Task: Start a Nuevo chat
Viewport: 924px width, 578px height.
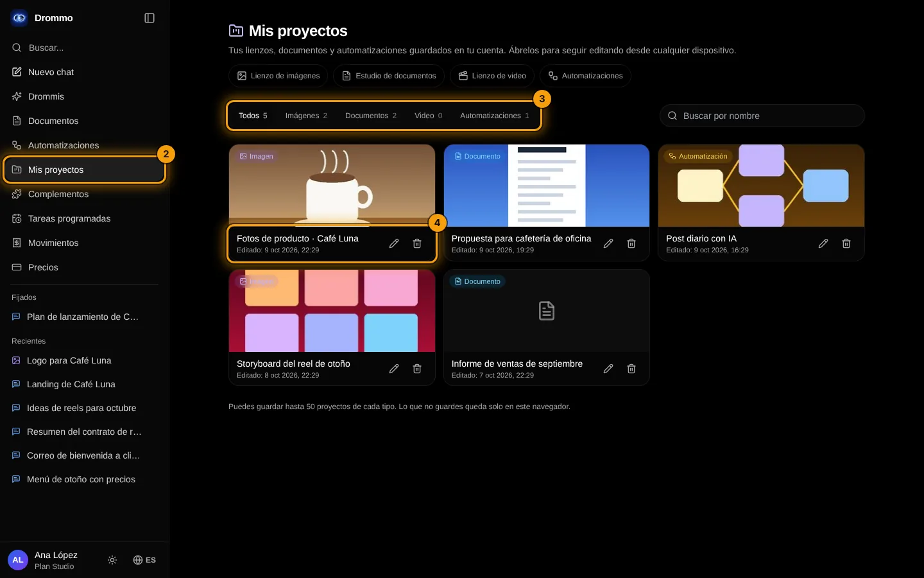Action: tap(85, 72)
